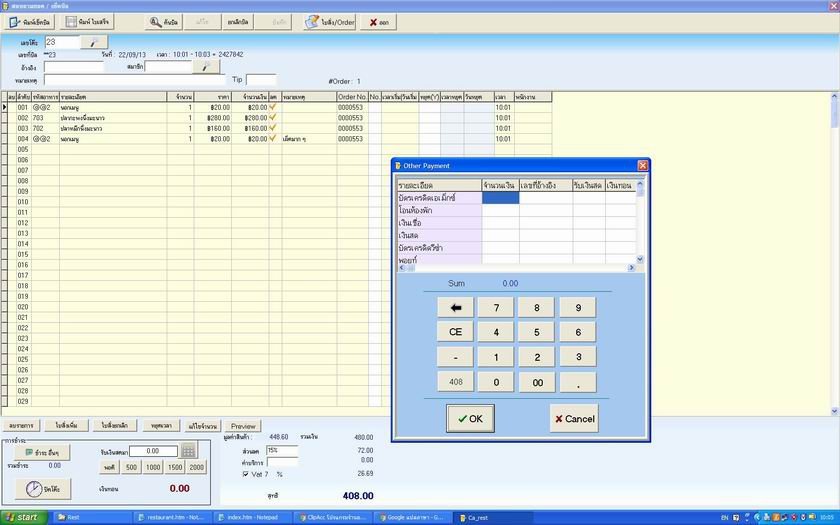Image resolution: width=840 pixels, height=525 pixels.
Task: Click the Tip input field
Action: (261, 79)
